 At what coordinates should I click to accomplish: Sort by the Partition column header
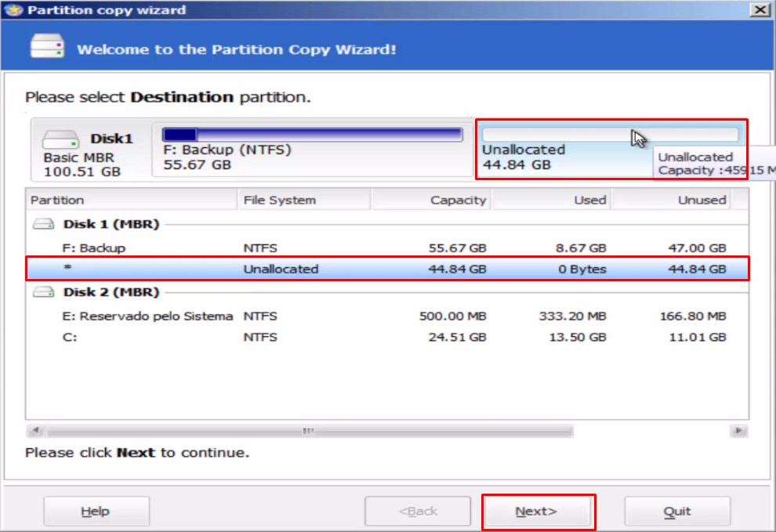coord(132,200)
